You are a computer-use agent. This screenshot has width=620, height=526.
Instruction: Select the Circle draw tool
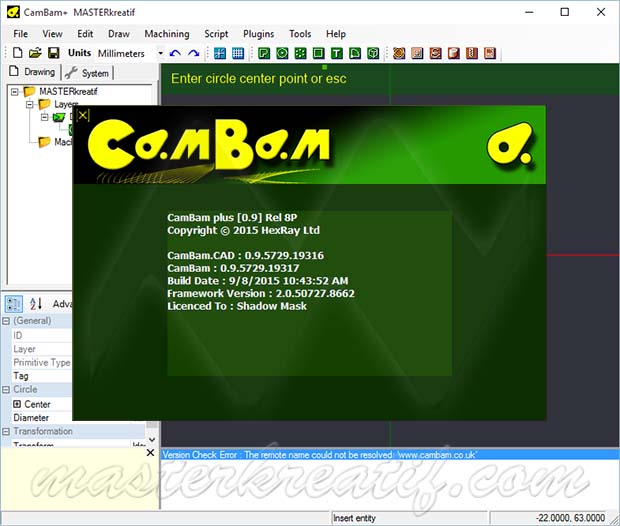(x=282, y=53)
